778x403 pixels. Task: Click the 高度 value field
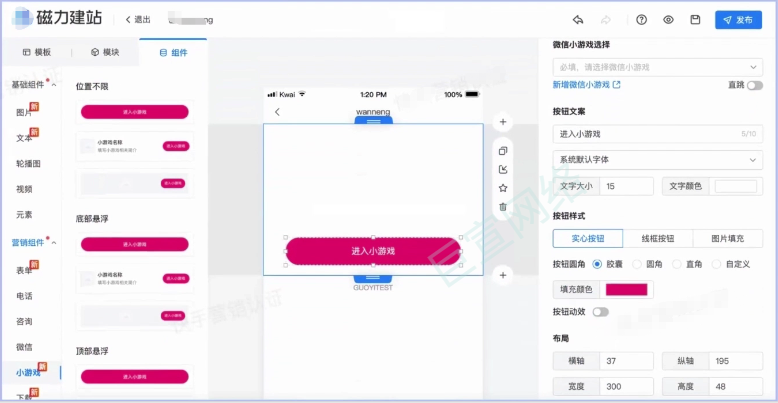[735, 386]
